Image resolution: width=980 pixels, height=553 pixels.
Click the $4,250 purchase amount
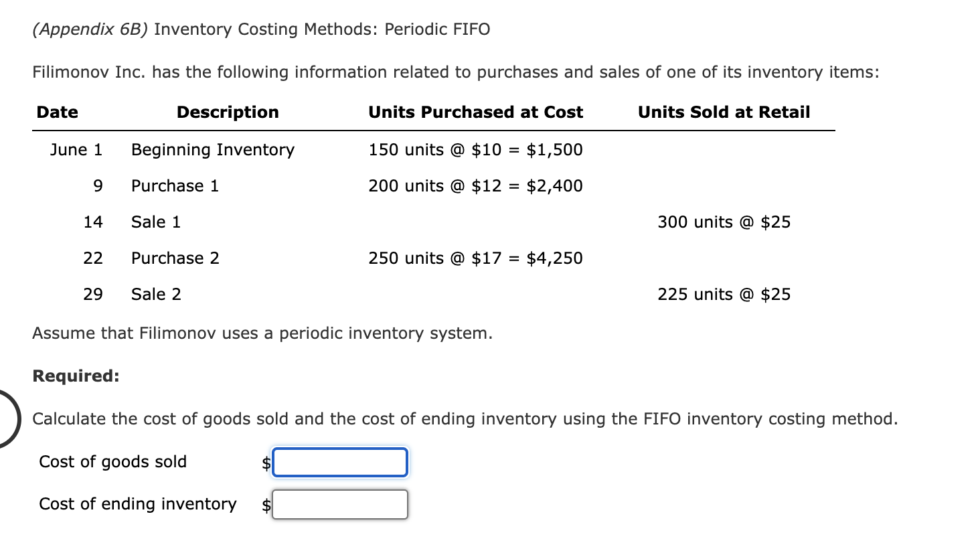[554, 258]
